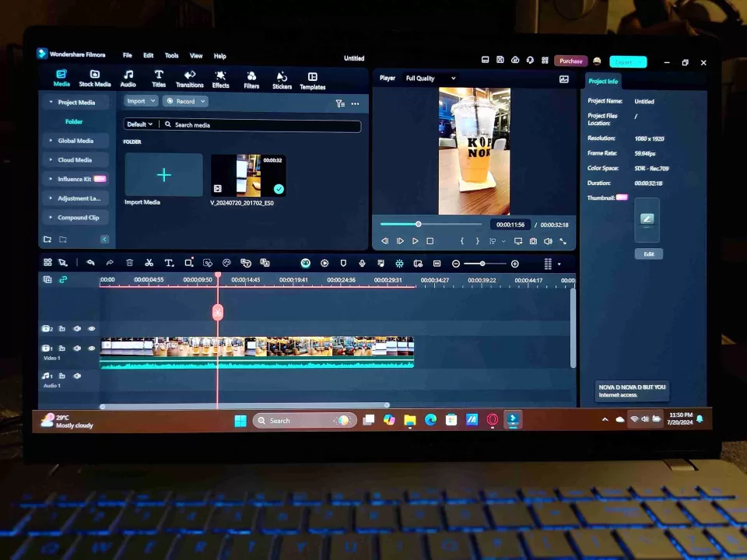Mute the Audio 1 track

77,376
